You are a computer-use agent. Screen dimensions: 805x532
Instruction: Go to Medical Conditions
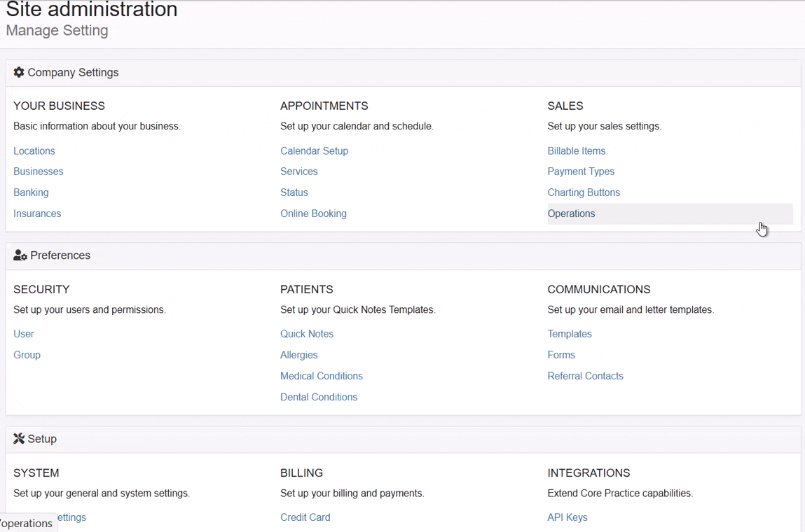click(322, 376)
